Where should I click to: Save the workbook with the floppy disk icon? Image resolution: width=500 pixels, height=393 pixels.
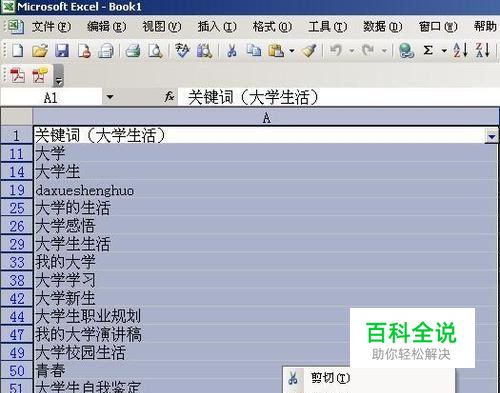pos(62,51)
